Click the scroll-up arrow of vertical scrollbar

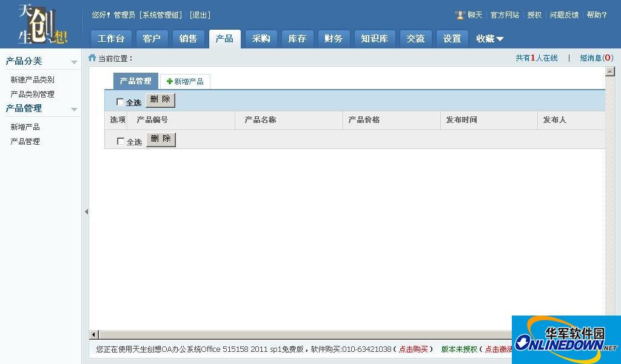(610, 71)
